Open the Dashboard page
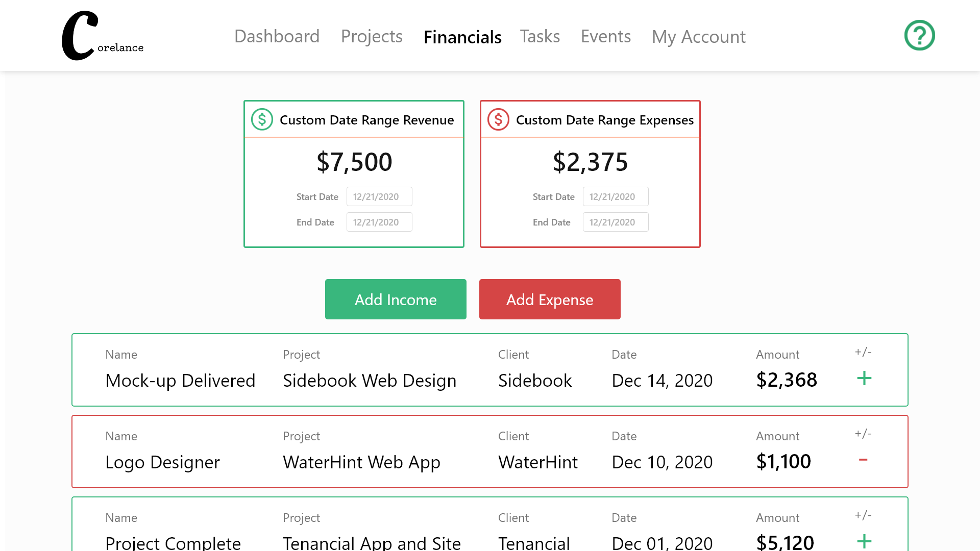 [x=277, y=37]
